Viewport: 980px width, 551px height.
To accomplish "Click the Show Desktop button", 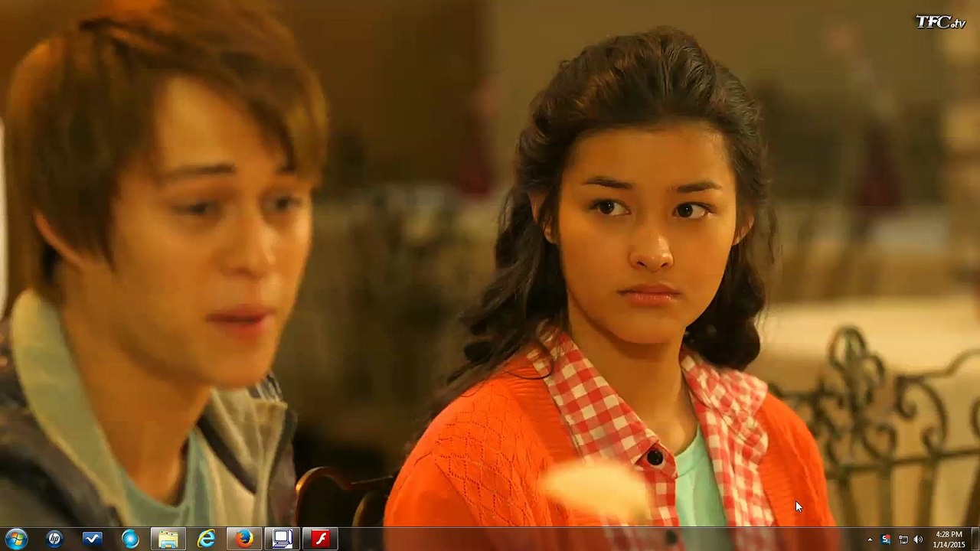I will (x=975, y=539).
